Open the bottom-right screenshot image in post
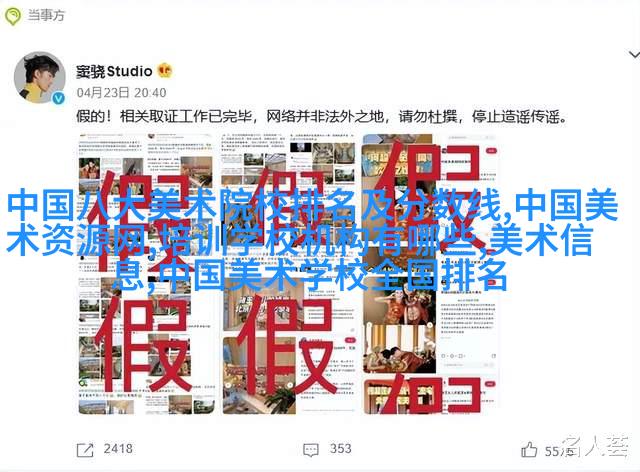 tap(429, 345)
